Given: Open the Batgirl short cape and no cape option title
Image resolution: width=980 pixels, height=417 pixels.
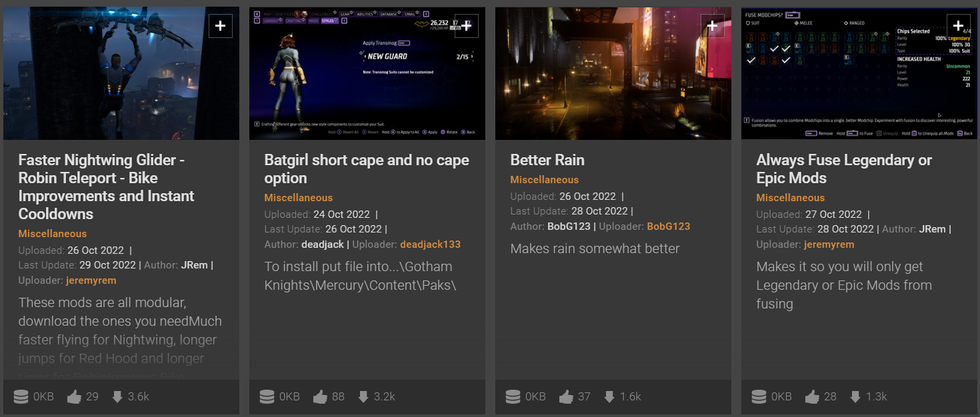Looking at the screenshot, I should (x=367, y=169).
